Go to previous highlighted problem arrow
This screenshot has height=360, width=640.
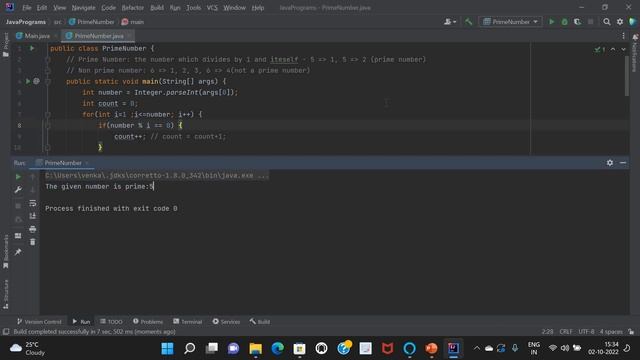coord(613,49)
